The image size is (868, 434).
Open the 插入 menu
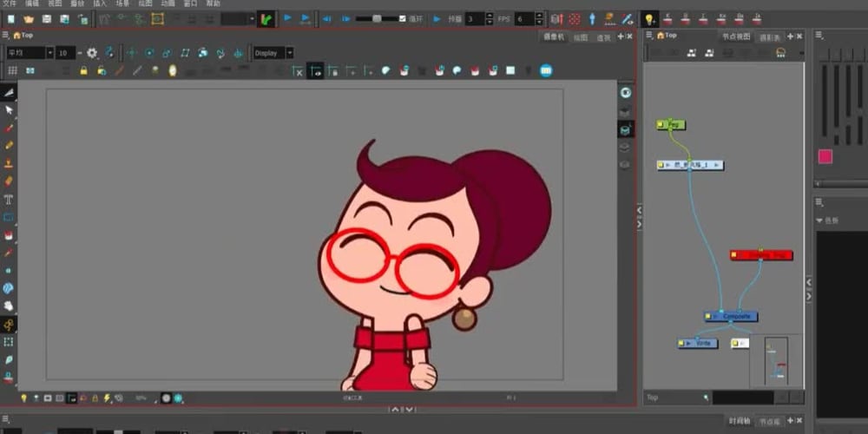point(100,3)
